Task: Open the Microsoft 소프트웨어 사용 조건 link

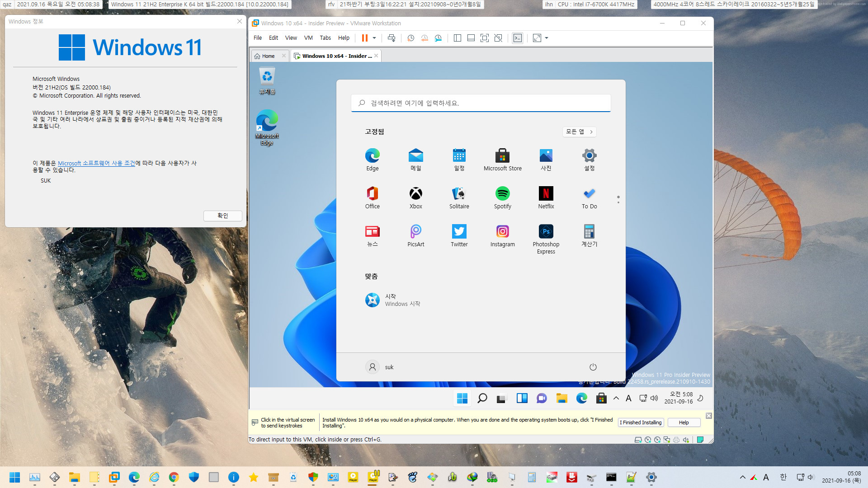Action: tap(96, 163)
